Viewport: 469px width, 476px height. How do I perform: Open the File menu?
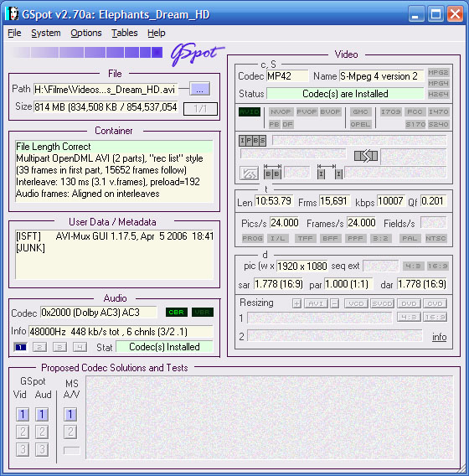click(x=14, y=33)
